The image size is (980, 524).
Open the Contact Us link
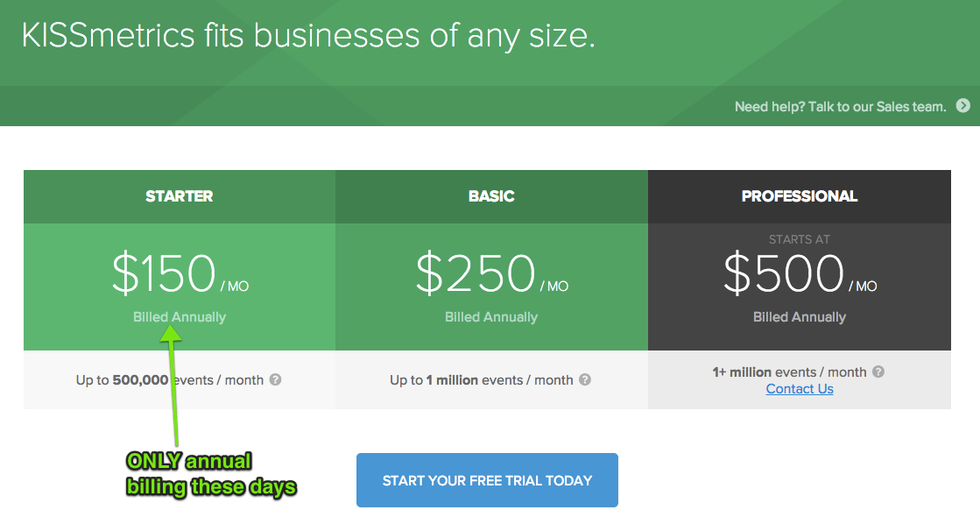point(800,389)
